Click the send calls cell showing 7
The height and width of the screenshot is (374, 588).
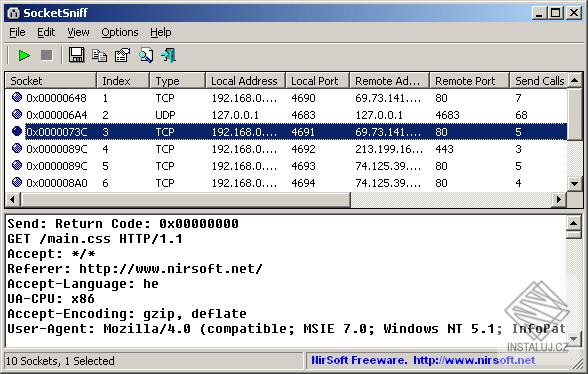click(x=518, y=98)
